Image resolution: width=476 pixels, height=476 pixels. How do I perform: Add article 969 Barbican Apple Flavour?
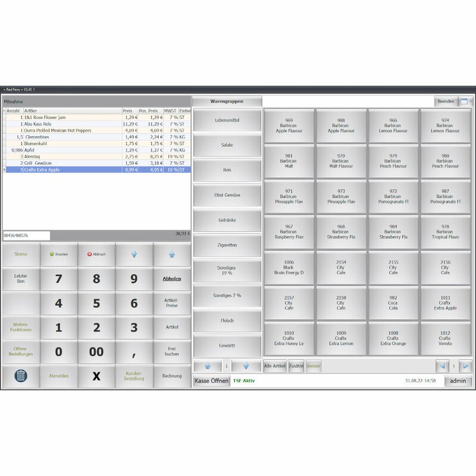tap(289, 126)
